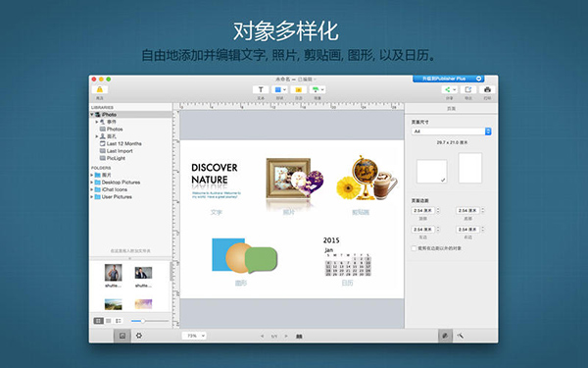
Task: Click the Page tab header in the inspector
Action: pyautogui.click(x=451, y=109)
